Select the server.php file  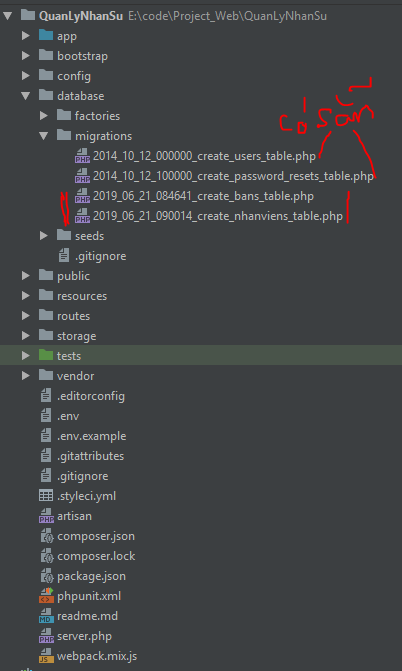pyautogui.click(x=84, y=636)
